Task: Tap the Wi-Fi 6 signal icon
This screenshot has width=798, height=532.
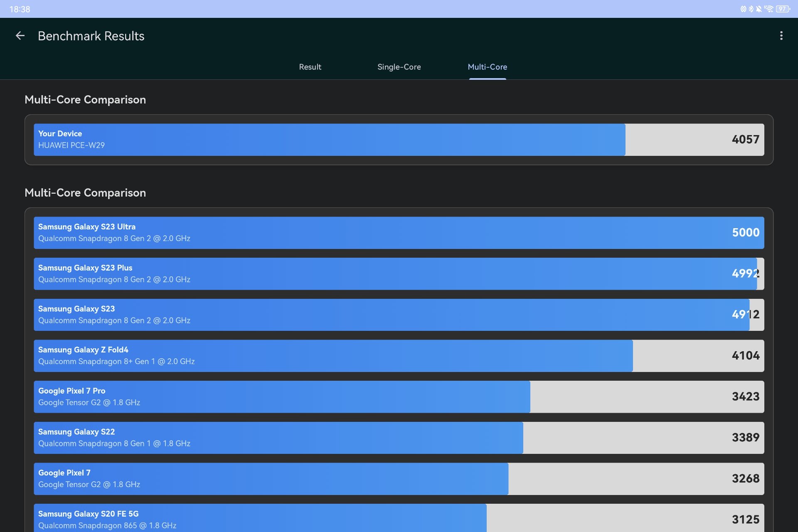Action: (x=768, y=9)
